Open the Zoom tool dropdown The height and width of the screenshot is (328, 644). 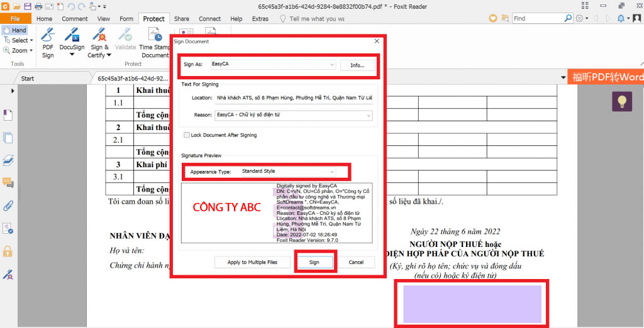(x=18, y=50)
